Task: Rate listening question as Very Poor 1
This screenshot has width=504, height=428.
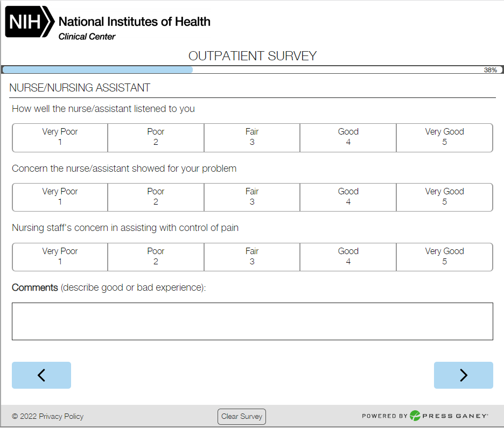Action: 60,137
